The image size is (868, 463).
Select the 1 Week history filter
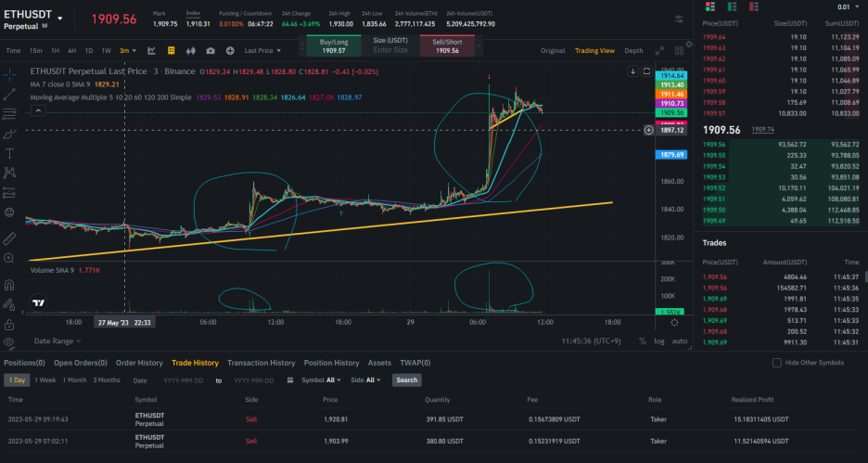(45, 379)
